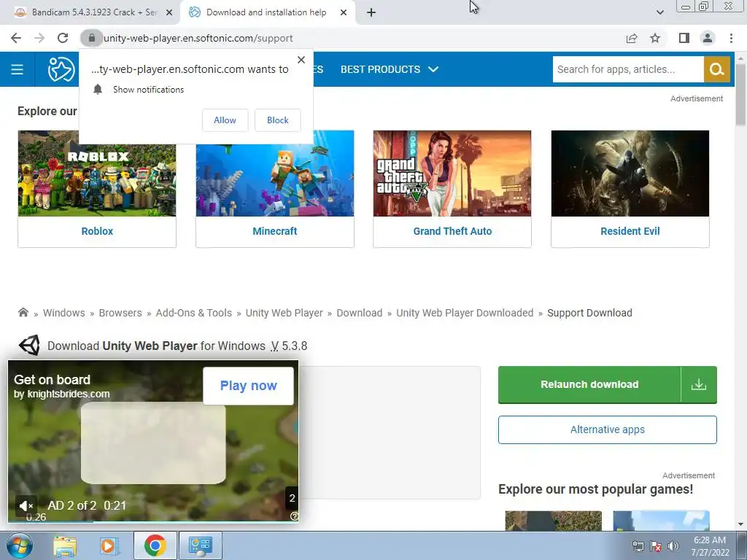Click the forward navigation arrow
Viewport: 747px width, 560px height.
click(39, 38)
